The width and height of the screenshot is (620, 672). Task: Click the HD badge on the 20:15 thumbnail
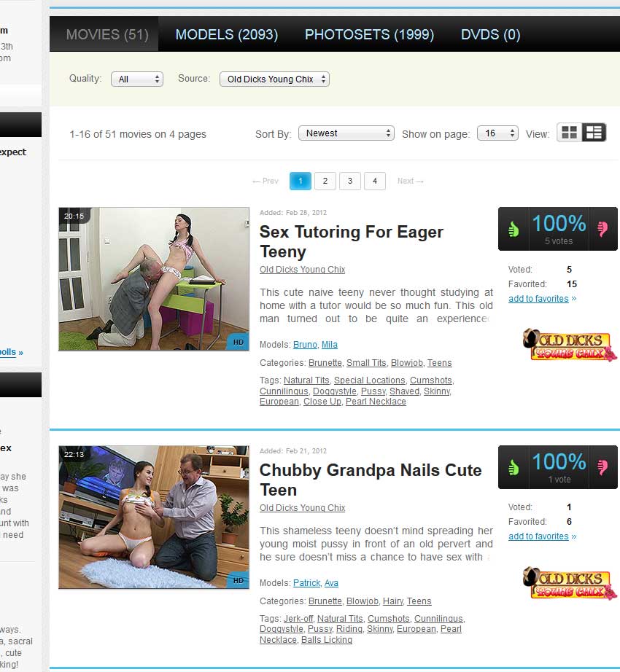pyautogui.click(x=239, y=343)
